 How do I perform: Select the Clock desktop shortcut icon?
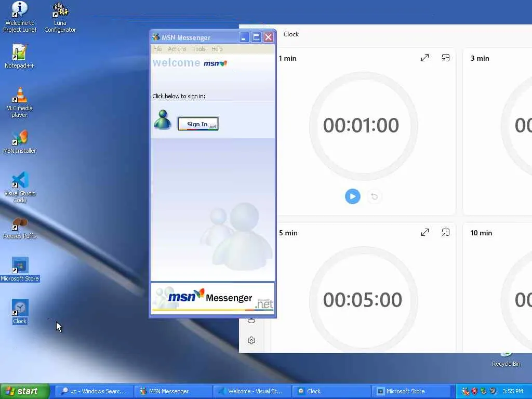click(x=20, y=312)
